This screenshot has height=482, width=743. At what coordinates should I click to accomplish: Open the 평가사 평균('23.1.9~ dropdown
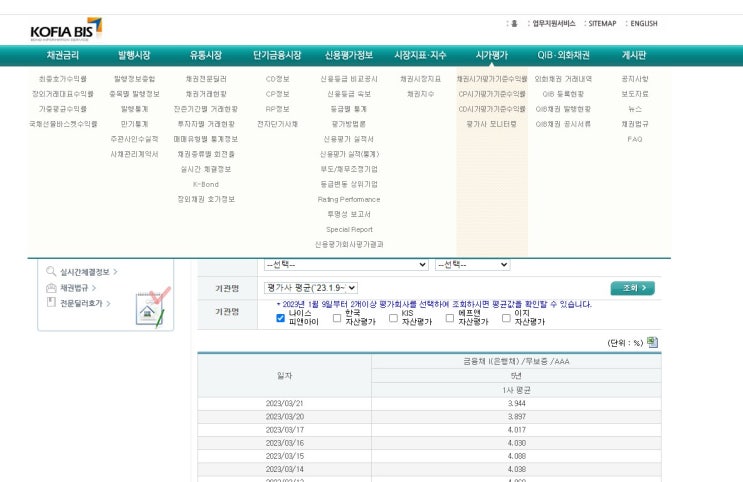[311, 288]
